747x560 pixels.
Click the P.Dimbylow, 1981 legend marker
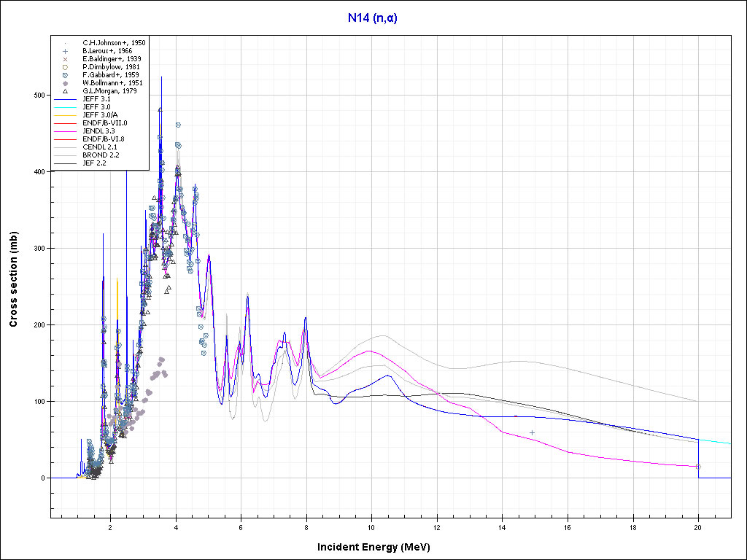click(x=65, y=67)
